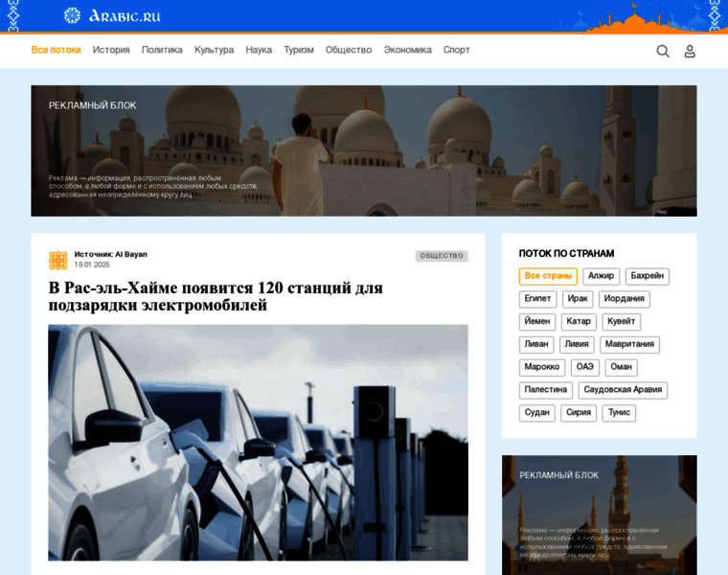Filter the stream by Кувейт
Image resolution: width=728 pixels, height=575 pixels.
tap(622, 322)
